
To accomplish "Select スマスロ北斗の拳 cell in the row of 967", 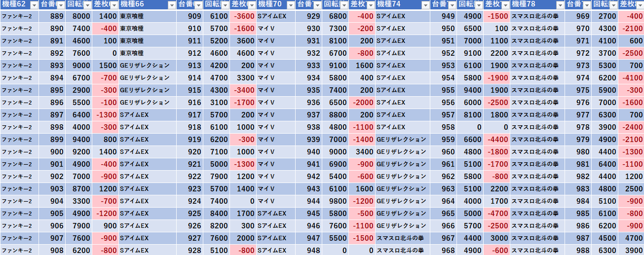I will click(x=403, y=238).
